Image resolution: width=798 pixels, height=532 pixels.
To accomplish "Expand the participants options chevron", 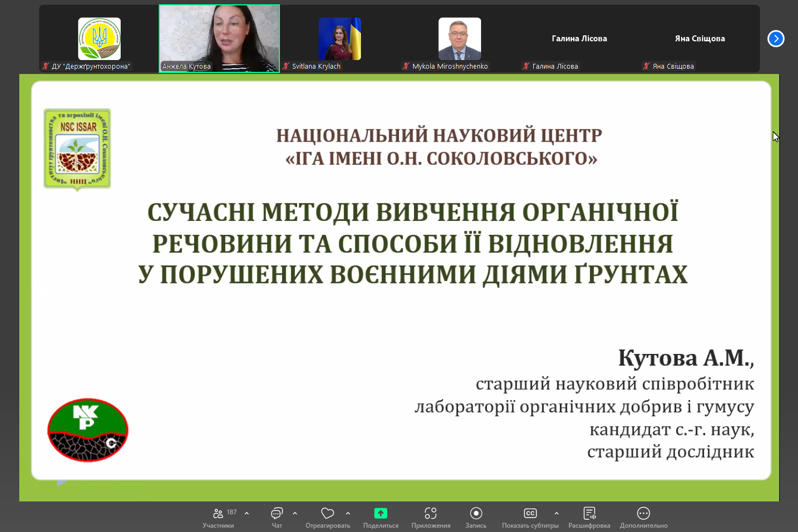I will [x=247, y=514].
